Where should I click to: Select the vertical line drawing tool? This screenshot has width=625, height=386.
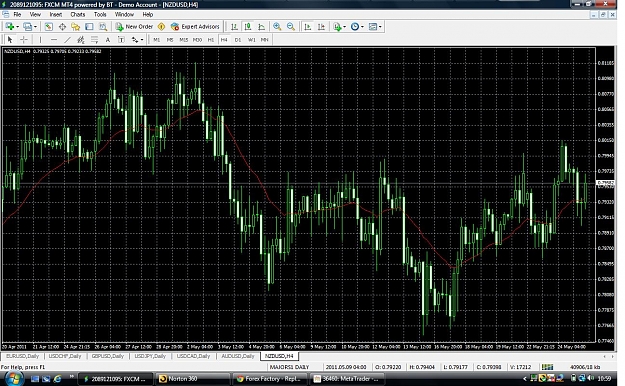pos(40,39)
